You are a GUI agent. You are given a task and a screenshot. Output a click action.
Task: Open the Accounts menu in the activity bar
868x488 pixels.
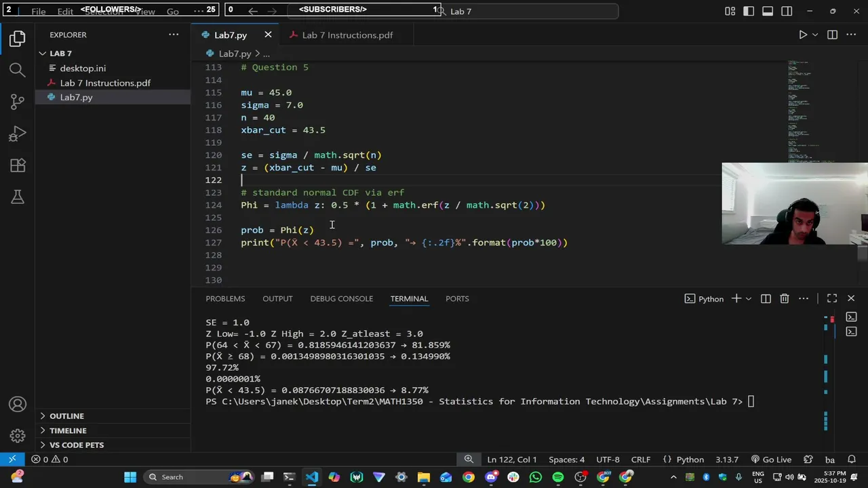(18, 405)
